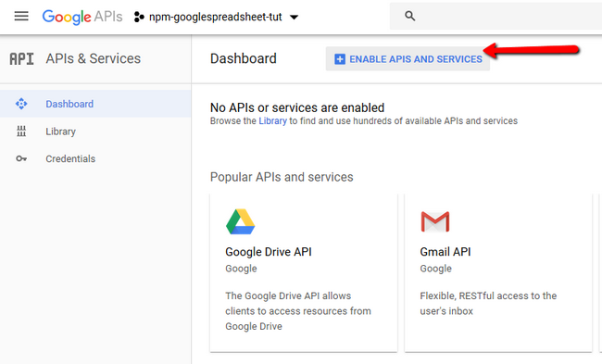Focus the top search field
This screenshot has height=364, width=602.
point(495,16)
